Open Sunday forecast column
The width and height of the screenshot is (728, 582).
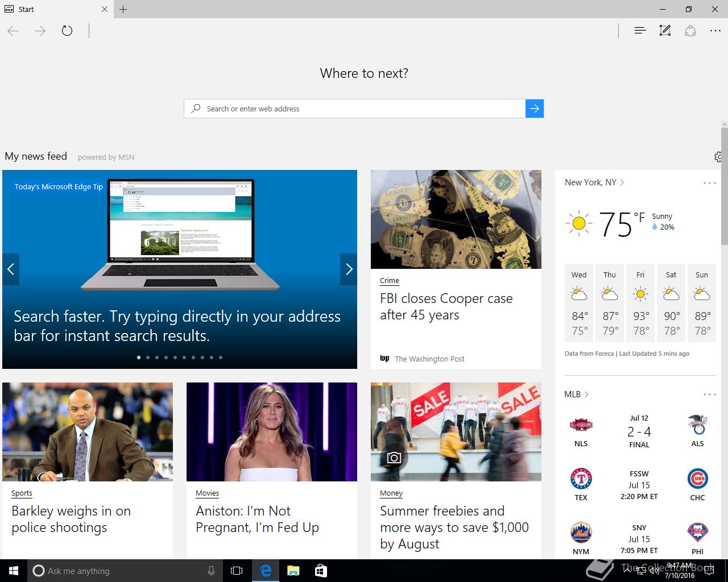tap(702, 303)
